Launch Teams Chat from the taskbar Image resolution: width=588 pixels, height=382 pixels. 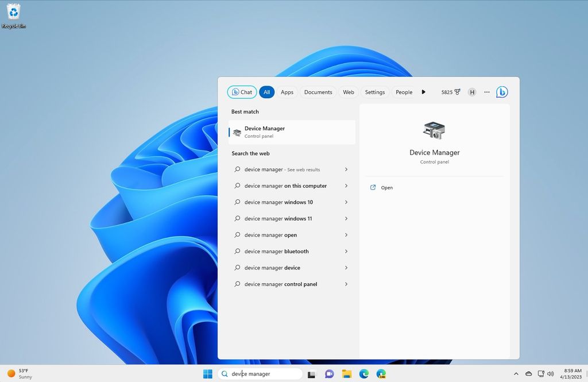[x=329, y=374]
